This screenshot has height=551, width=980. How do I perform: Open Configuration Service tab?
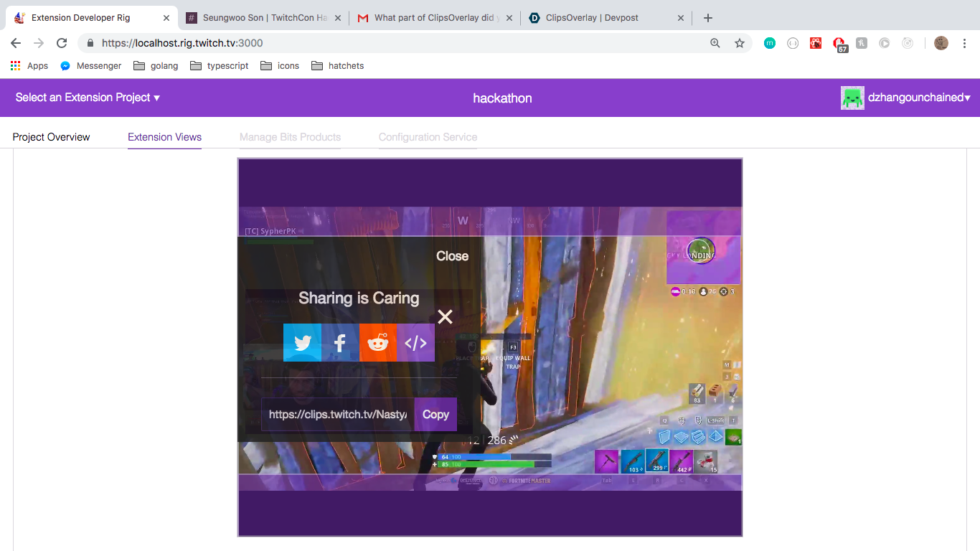point(428,137)
